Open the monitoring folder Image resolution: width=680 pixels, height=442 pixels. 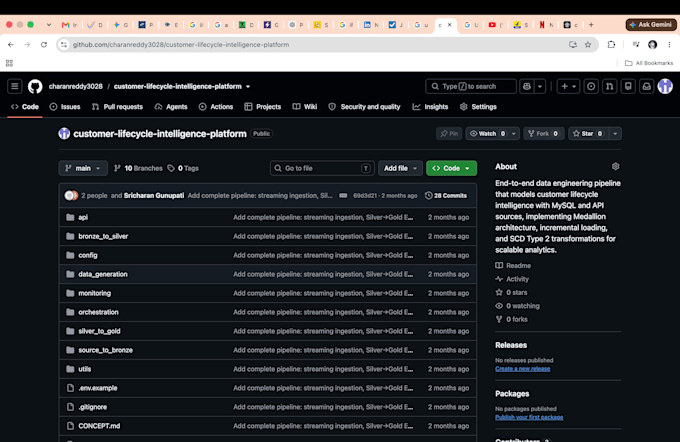pyautogui.click(x=95, y=293)
